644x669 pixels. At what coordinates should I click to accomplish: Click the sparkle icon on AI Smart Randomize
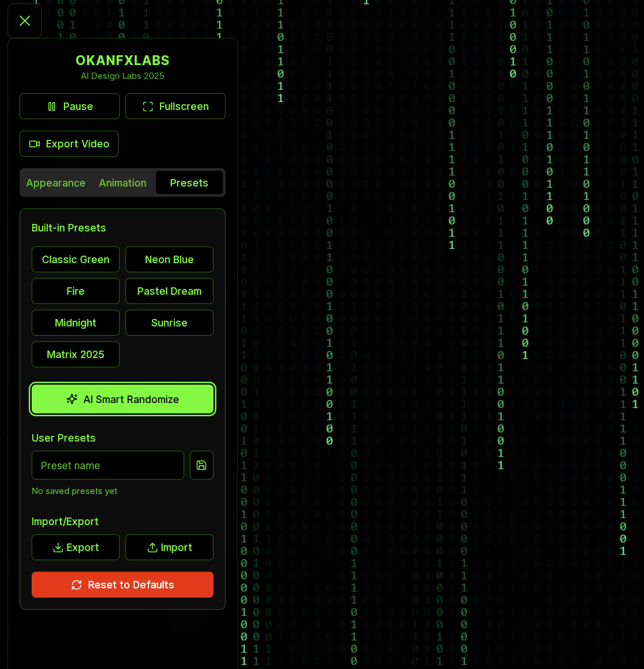pos(72,398)
